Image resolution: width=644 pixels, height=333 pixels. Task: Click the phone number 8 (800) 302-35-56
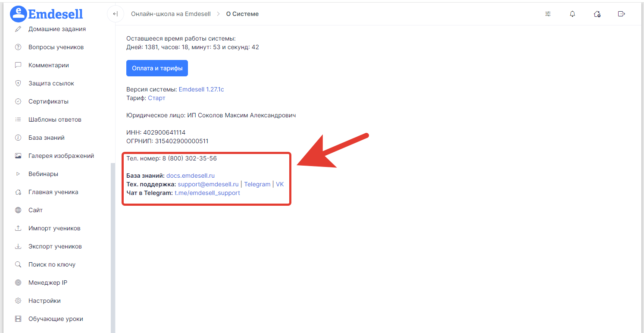click(190, 159)
